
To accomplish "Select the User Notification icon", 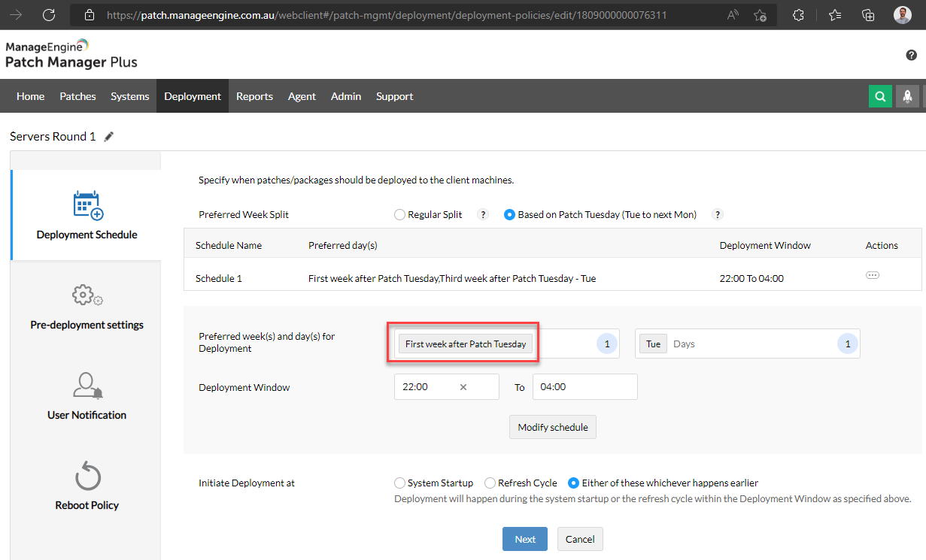I will pyautogui.click(x=87, y=386).
